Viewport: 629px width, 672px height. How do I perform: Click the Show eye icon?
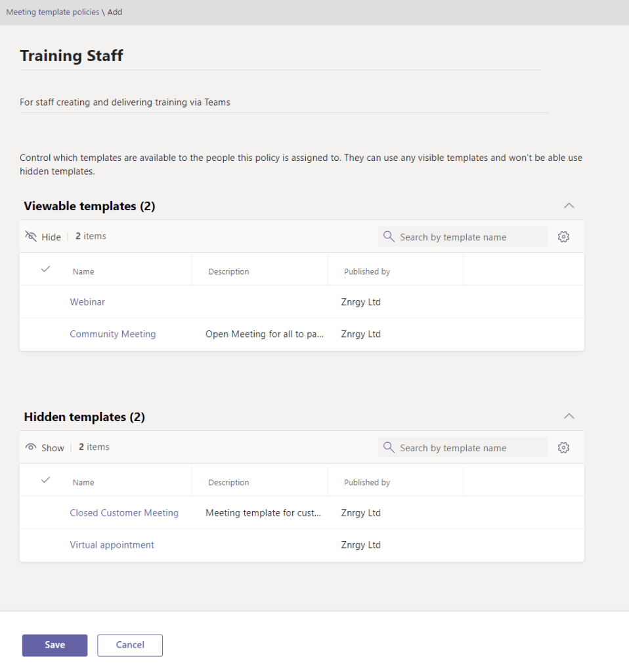click(31, 447)
